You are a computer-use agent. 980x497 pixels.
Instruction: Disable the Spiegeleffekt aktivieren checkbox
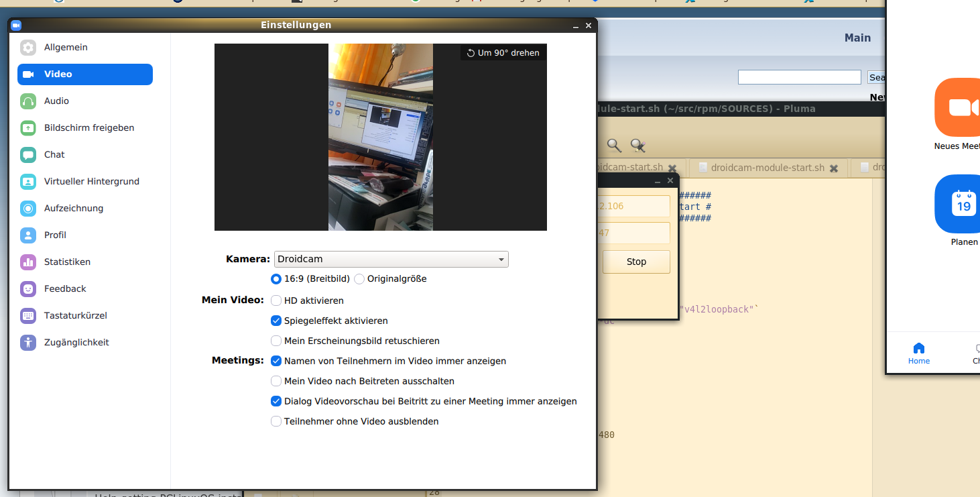pos(276,321)
